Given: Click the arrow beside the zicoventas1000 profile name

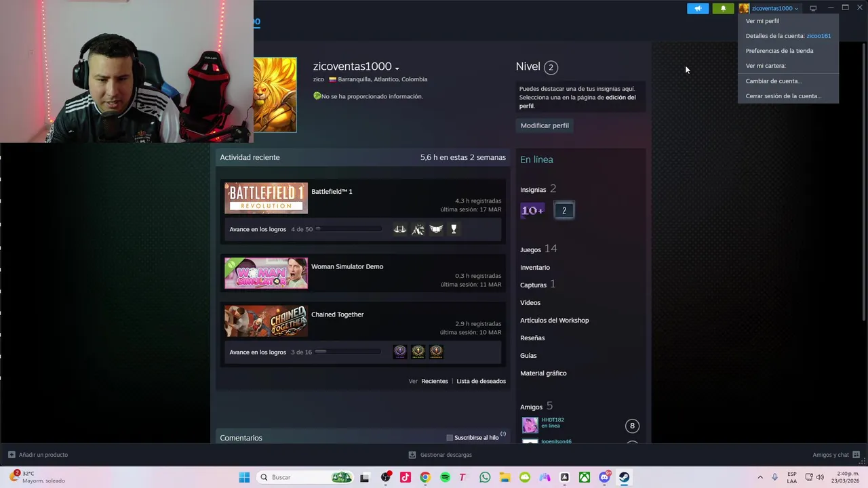Looking at the screenshot, I should tap(397, 68).
